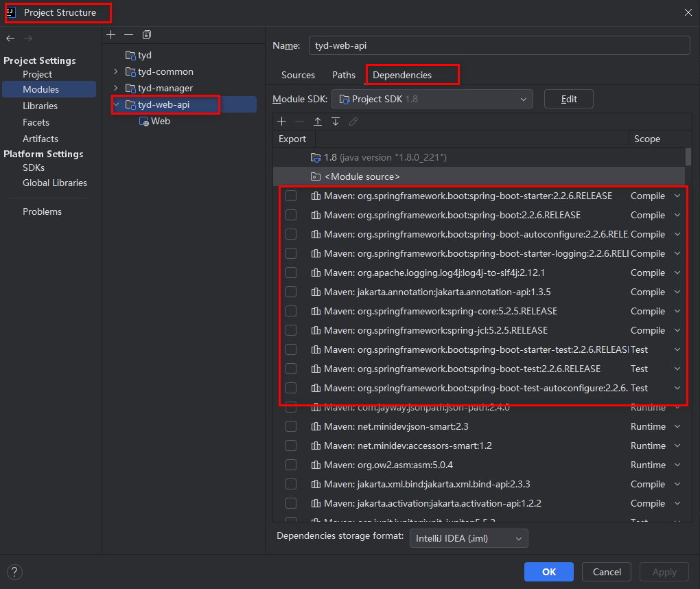The width and height of the screenshot is (700, 589).
Task: Open Problems section
Action: pos(43,211)
